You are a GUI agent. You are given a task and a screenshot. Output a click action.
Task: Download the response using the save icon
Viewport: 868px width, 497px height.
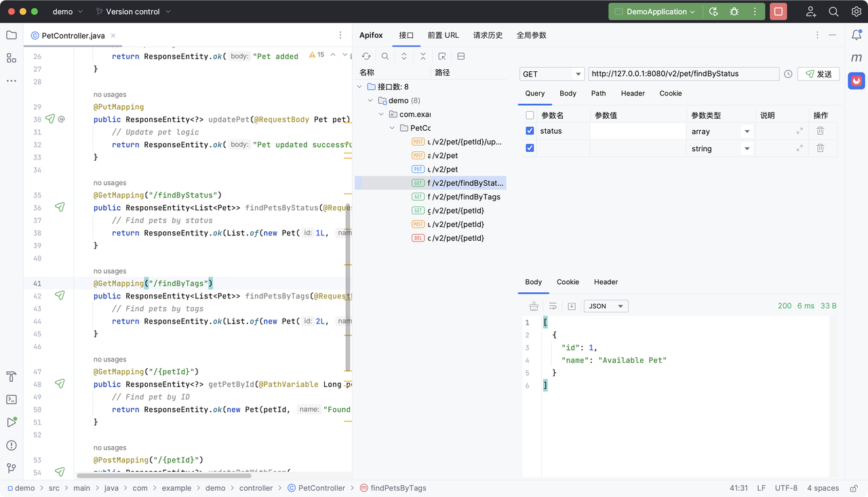pyautogui.click(x=572, y=306)
